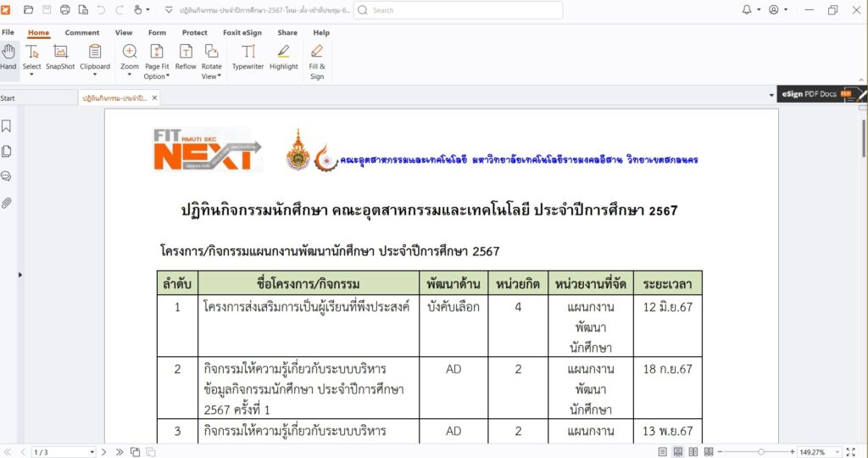Expand the zoom percentage combo box

click(835, 452)
